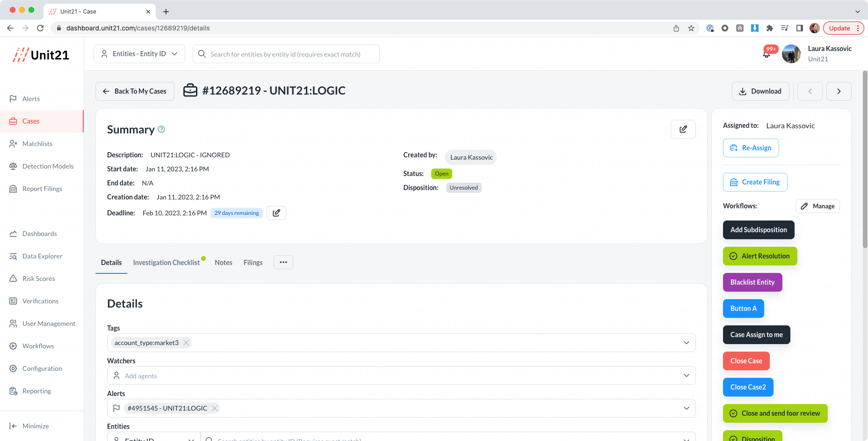Remove alert #4951545 - UNIT21:LOGIC

click(215, 408)
